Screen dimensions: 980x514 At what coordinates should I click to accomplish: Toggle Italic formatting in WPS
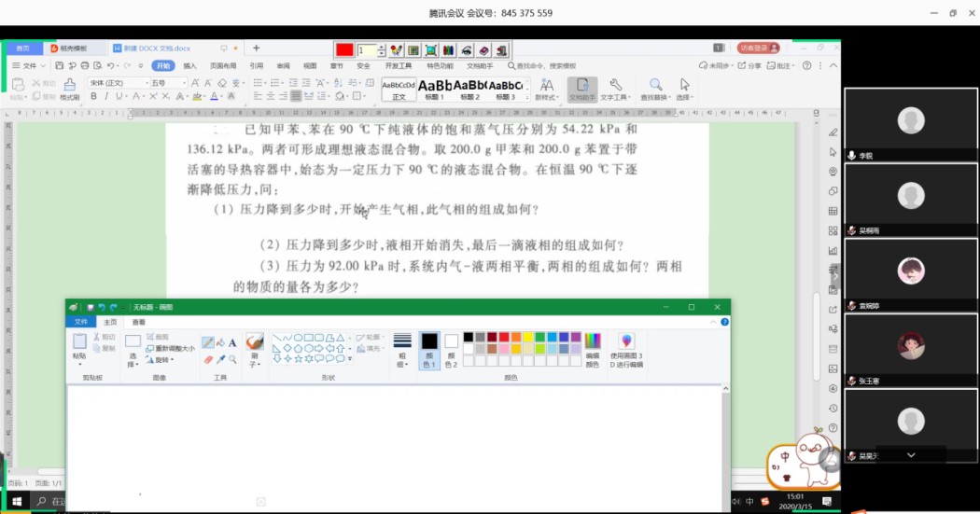(x=106, y=96)
